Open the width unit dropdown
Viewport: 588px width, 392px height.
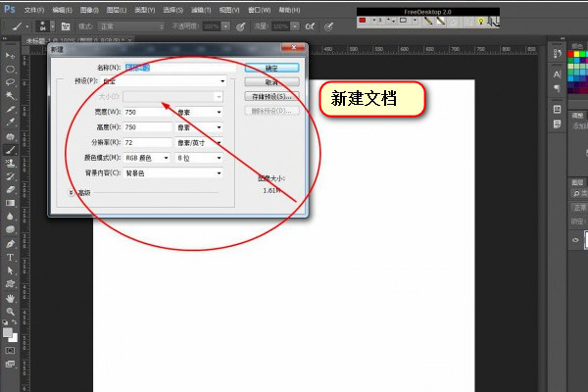(199, 112)
